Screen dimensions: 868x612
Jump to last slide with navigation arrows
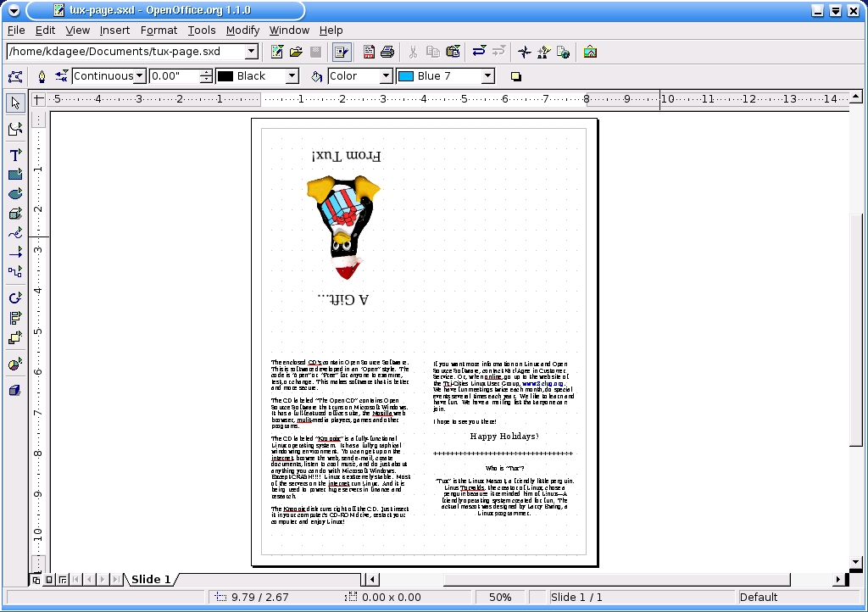(x=116, y=579)
